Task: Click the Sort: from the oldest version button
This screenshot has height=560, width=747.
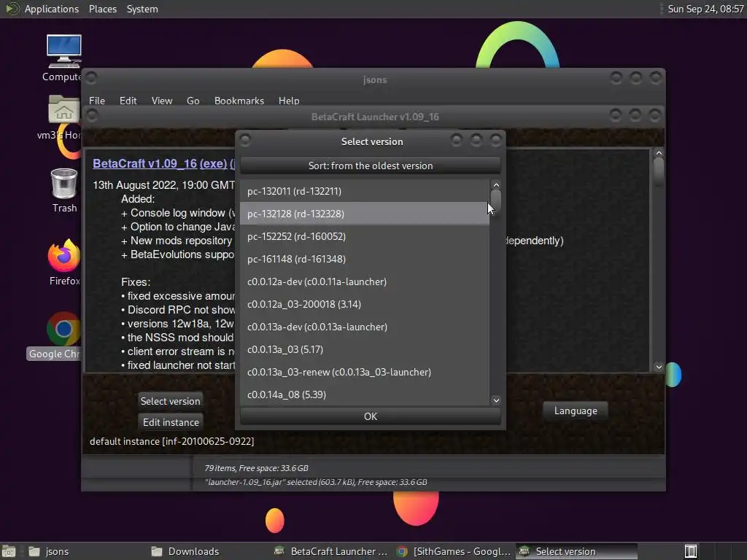Action: 370,166
